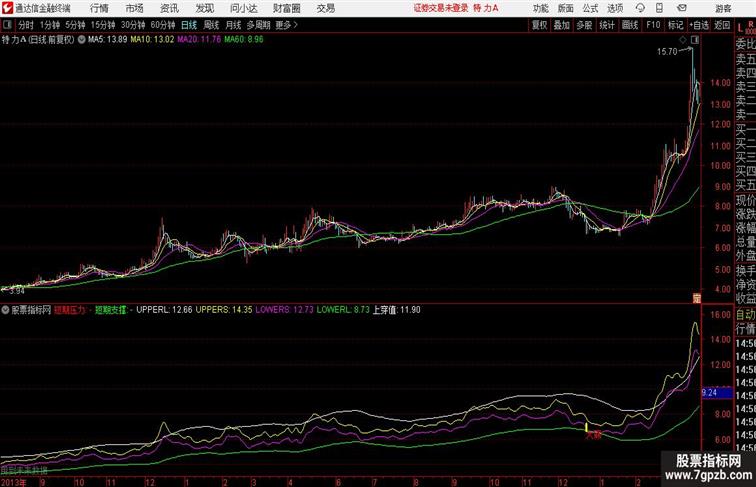Toggle the right panel icon above the chart
This screenshot has width=756, height=487.
[695, 40]
